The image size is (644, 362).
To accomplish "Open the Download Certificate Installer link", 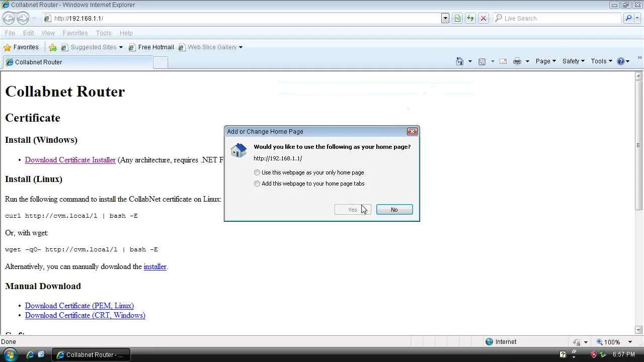I will click(x=70, y=160).
